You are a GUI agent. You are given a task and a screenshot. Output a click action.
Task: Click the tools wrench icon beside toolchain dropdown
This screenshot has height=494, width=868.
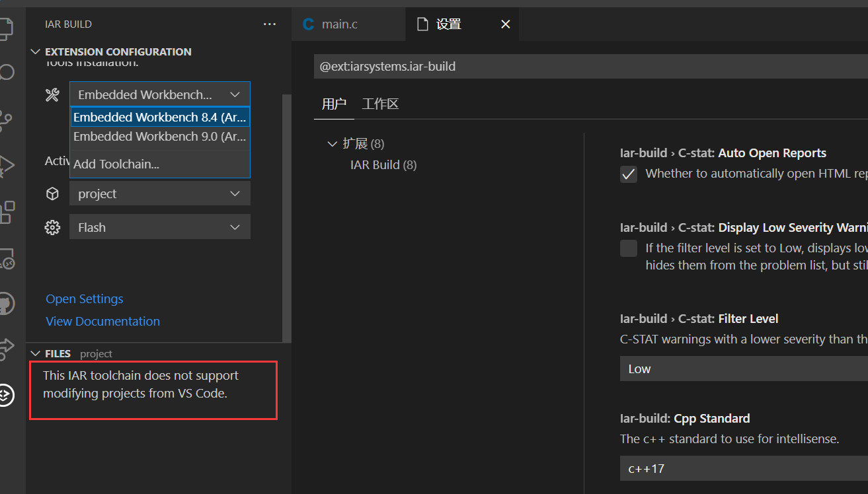pos(52,94)
